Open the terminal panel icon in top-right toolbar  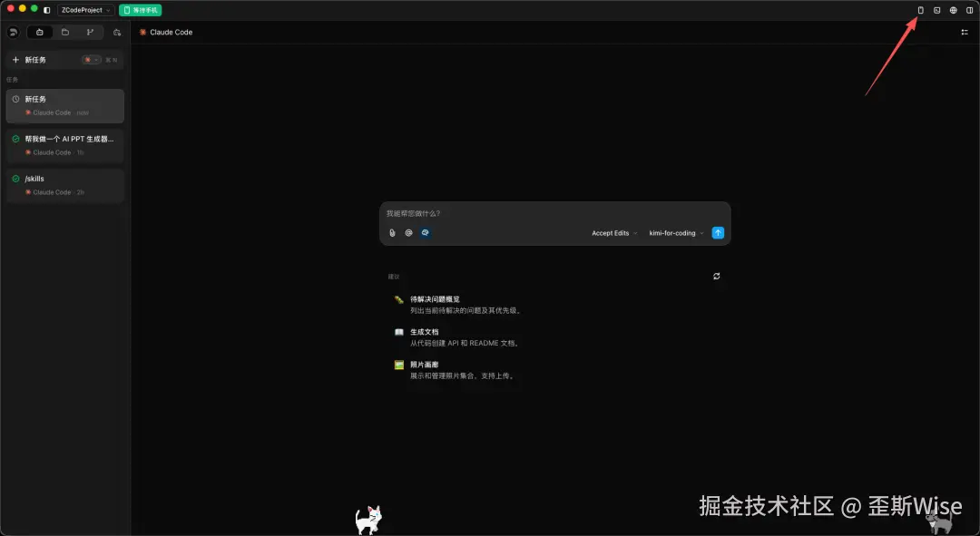[x=936, y=10]
